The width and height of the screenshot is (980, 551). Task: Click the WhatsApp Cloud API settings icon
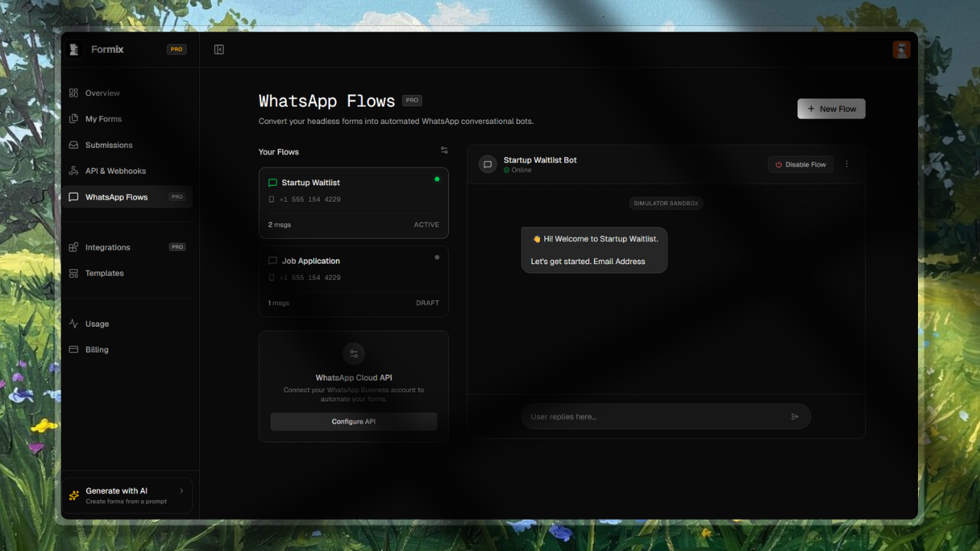click(354, 354)
